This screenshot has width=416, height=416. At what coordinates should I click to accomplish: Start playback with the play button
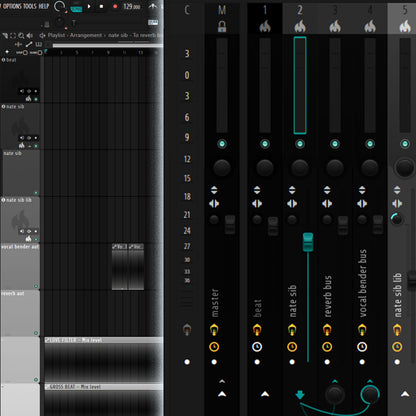89,6
